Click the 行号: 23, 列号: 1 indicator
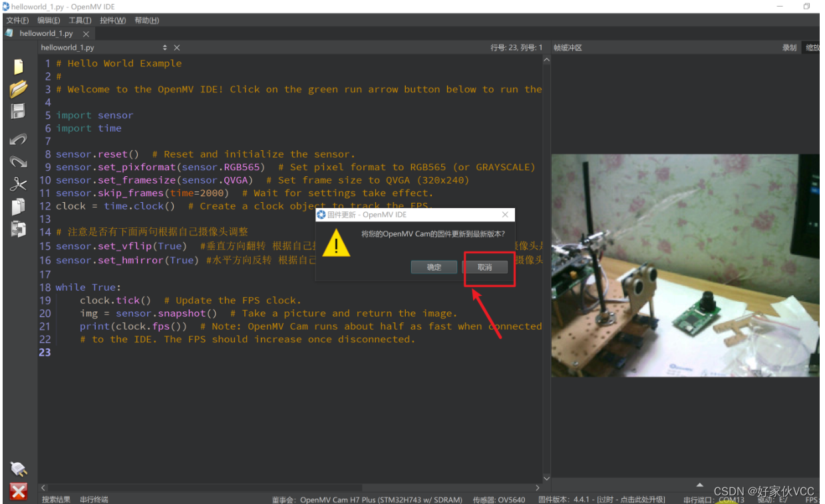Screen dimensions: 825x504 coord(516,48)
